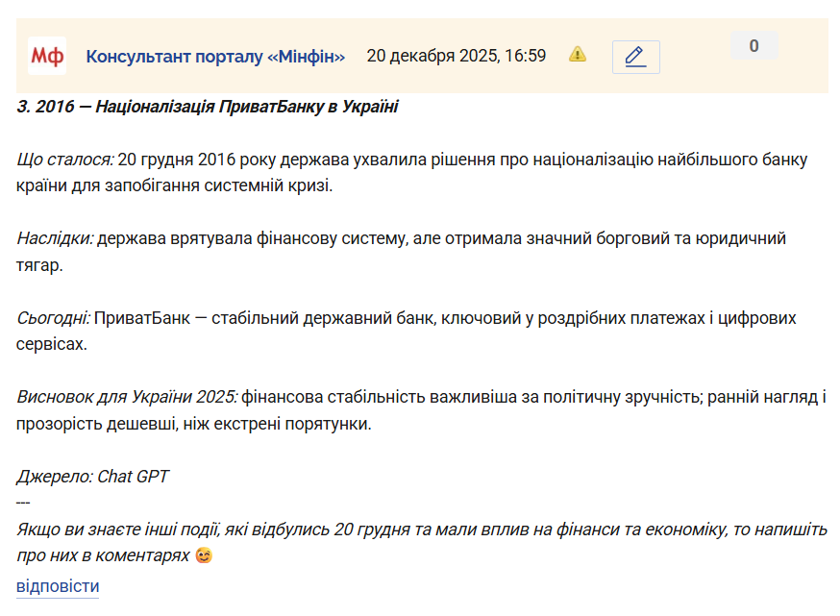Click the Мф Minfin avatar logo
The height and width of the screenshot is (616, 840).
click(x=47, y=56)
